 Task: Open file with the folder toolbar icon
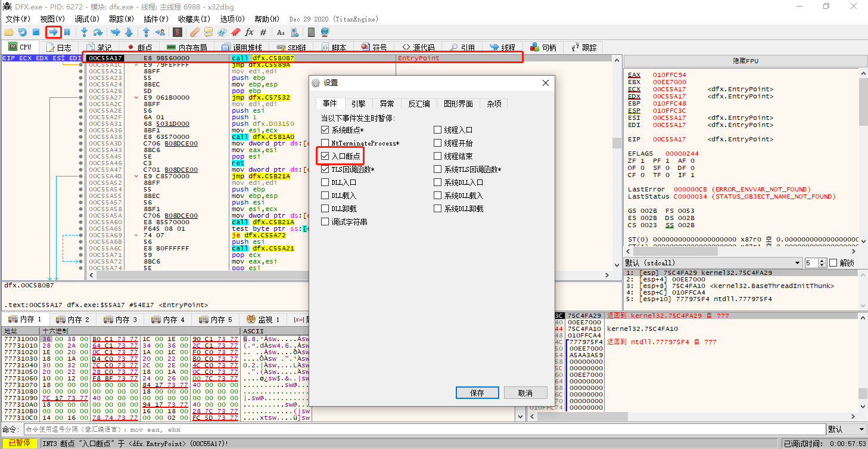click(9, 32)
